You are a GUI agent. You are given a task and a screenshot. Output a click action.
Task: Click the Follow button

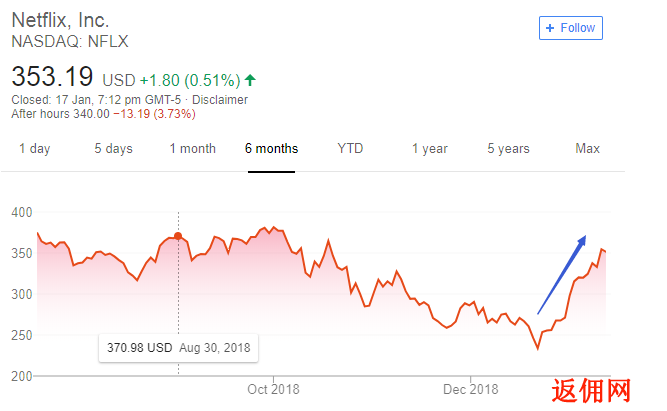tap(570, 28)
